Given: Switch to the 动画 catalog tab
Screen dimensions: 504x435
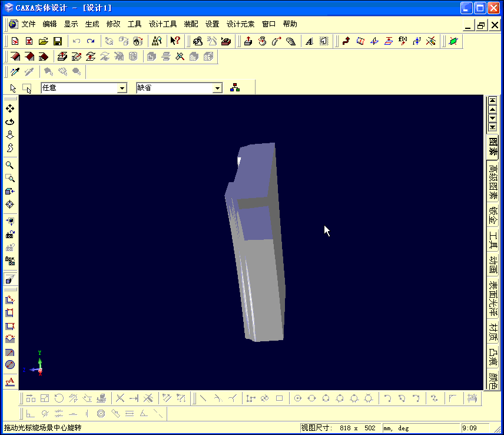Looking at the screenshot, I should coord(493,265).
